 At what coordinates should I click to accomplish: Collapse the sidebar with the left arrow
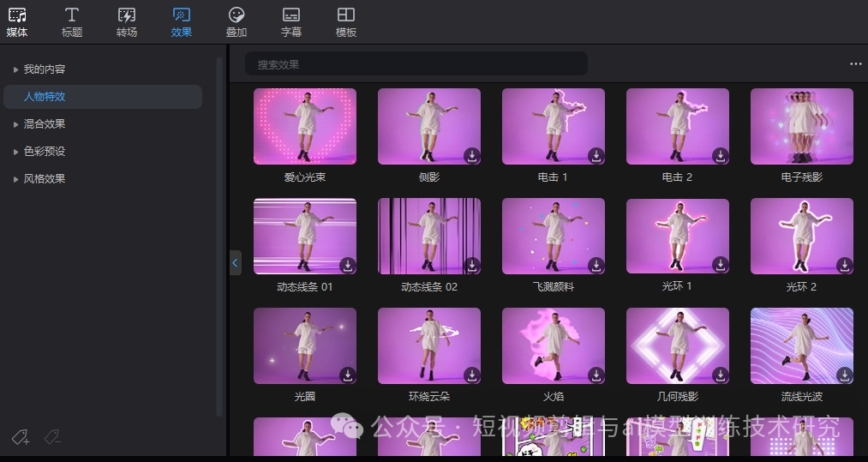tap(236, 262)
